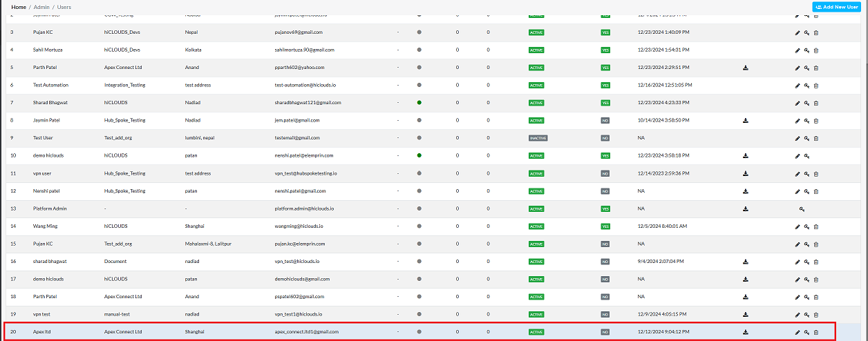Open user ID 4 link

(x=12, y=50)
